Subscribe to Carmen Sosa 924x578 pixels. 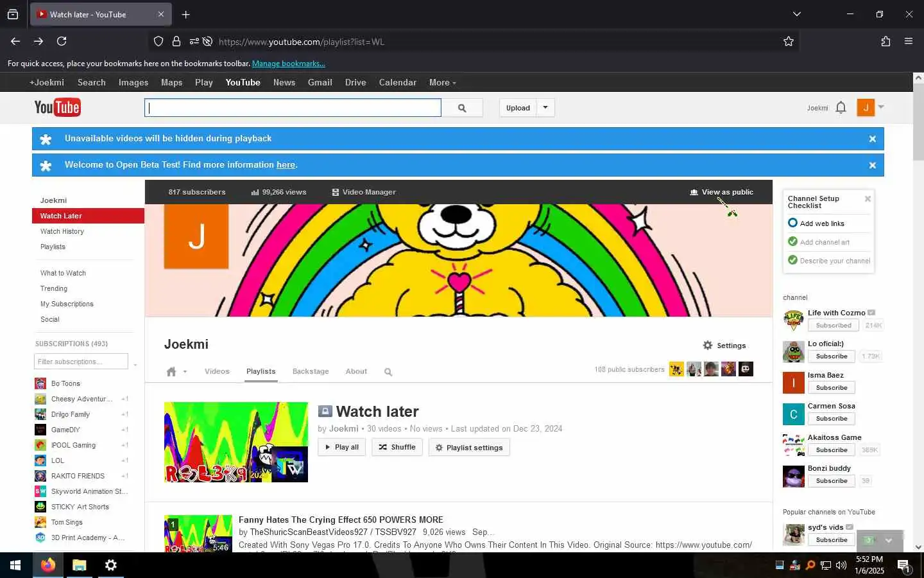(x=832, y=419)
